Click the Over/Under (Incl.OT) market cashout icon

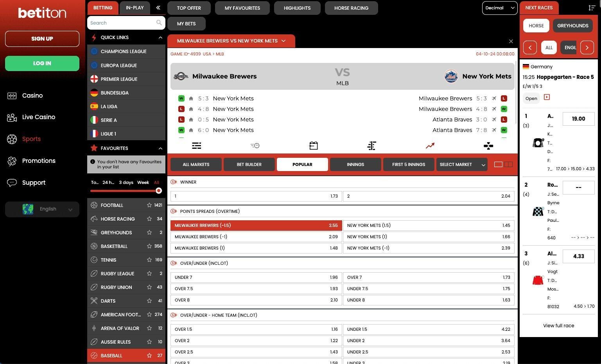coord(174,263)
